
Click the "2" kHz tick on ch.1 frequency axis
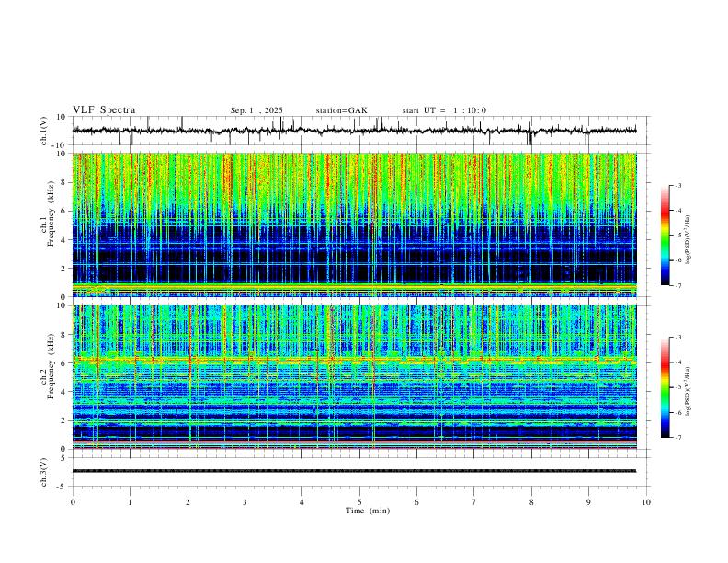[x=63, y=268]
